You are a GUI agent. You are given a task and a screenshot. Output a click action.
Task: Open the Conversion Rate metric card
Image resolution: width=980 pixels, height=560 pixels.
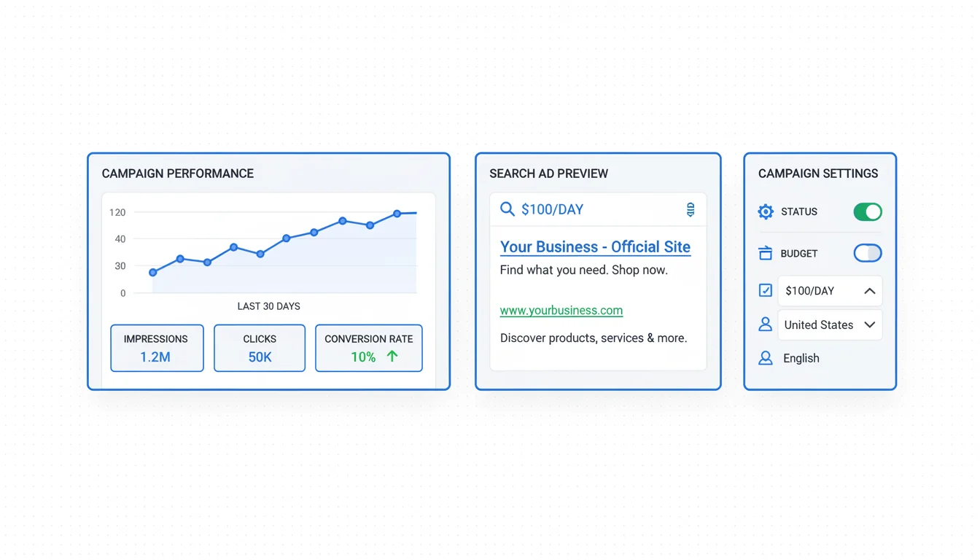point(368,349)
